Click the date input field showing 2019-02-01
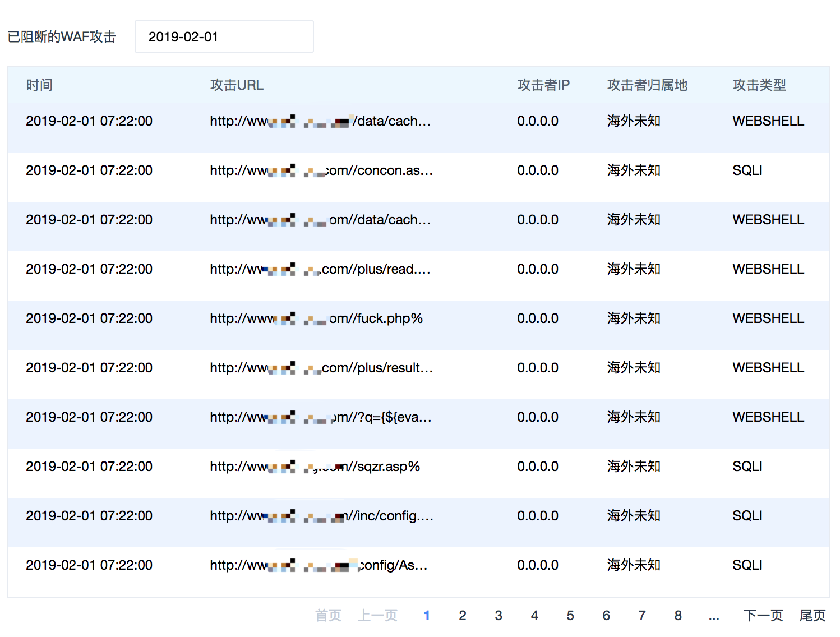This screenshot has width=840, height=637. (224, 37)
